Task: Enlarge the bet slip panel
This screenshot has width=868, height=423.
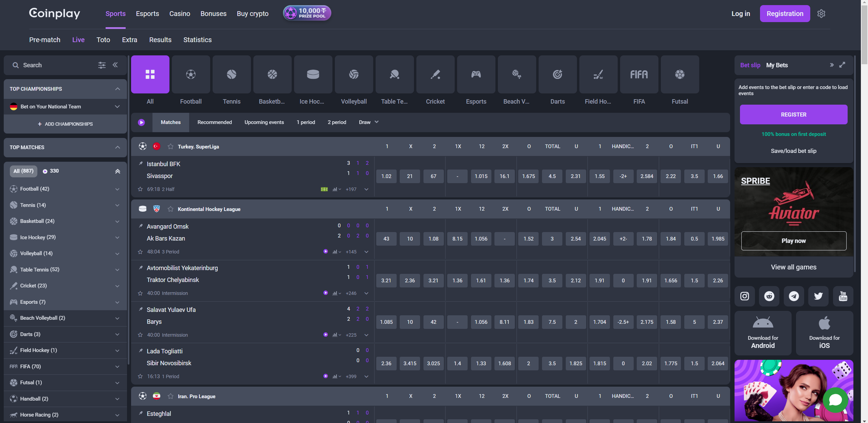Action: pos(842,65)
